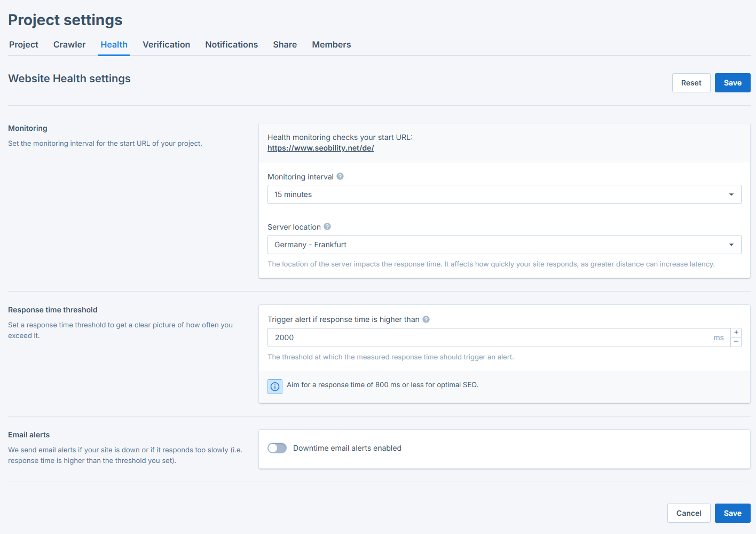Open the seobility.net start URL link
Image resolution: width=756 pixels, height=534 pixels.
(320, 148)
